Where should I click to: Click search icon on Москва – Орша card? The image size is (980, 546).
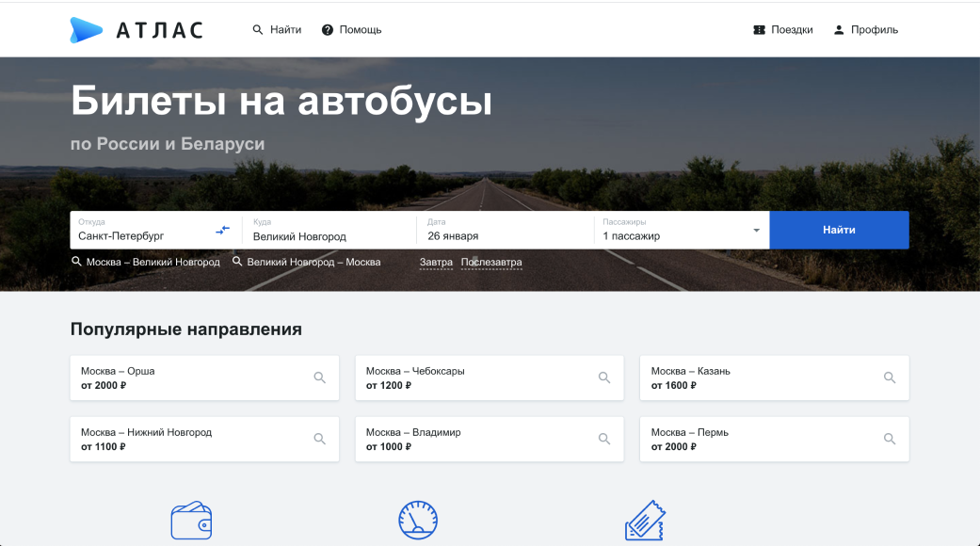click(x=319, y=377)
